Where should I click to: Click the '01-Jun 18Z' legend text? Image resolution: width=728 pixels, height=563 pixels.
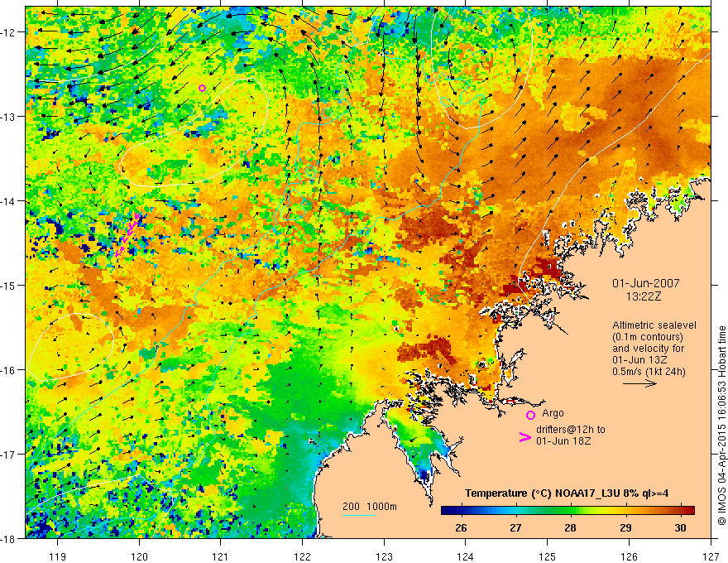(563, 441)
